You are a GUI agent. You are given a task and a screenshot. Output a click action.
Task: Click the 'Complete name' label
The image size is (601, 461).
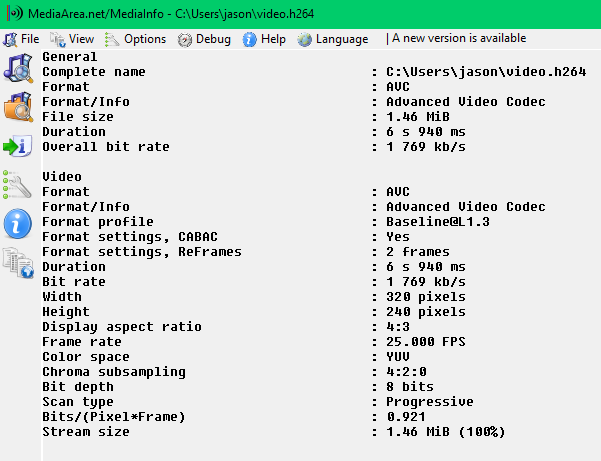point(94,72)
